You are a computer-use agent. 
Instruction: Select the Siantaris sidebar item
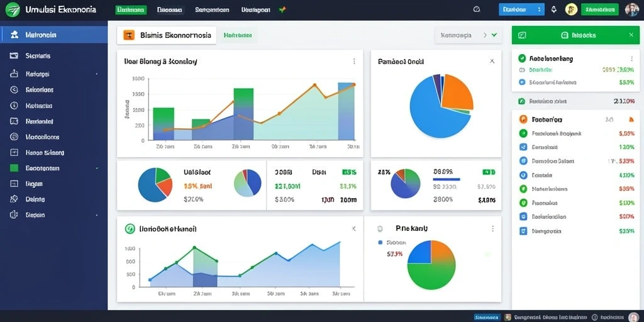[54, 55]
